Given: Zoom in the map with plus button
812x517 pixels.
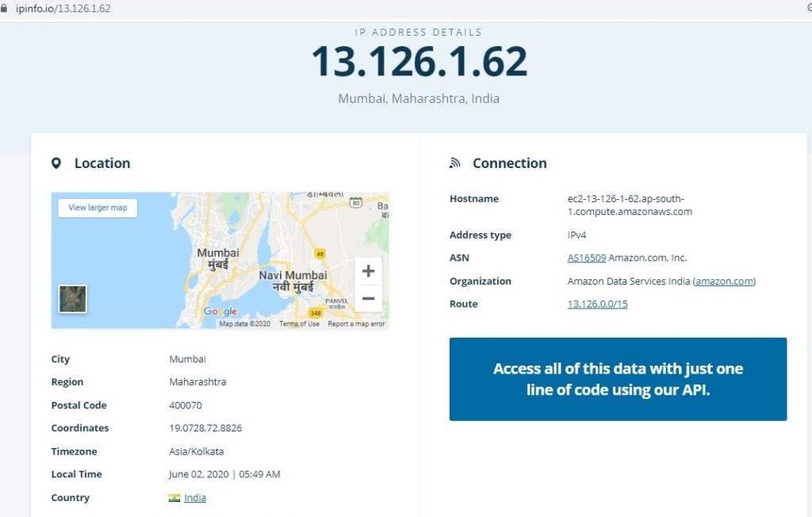Looking at the screenshot, I should [x=368, y=271].
